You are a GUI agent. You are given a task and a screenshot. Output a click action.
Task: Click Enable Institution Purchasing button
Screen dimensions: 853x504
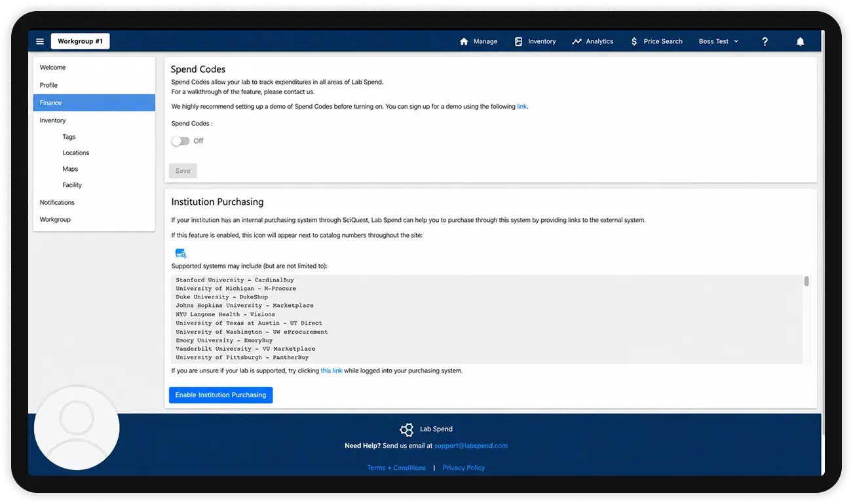pyautogui.click(x=221, y=395)
